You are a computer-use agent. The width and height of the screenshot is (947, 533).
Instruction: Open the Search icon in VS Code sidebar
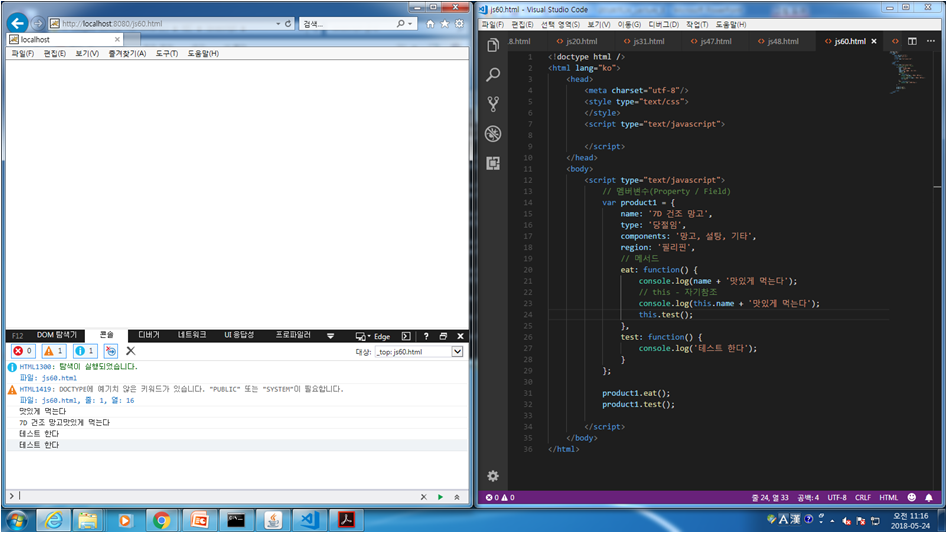click(493, 74)
